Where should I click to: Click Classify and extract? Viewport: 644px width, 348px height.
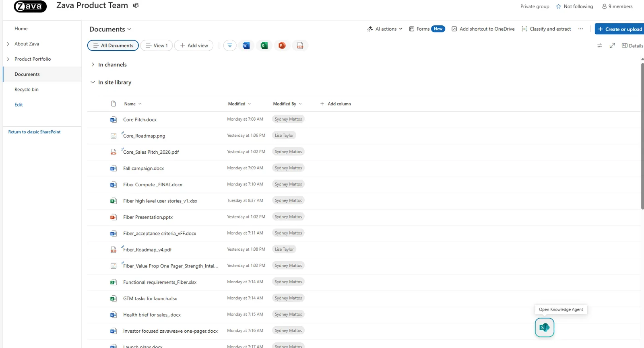546,29
